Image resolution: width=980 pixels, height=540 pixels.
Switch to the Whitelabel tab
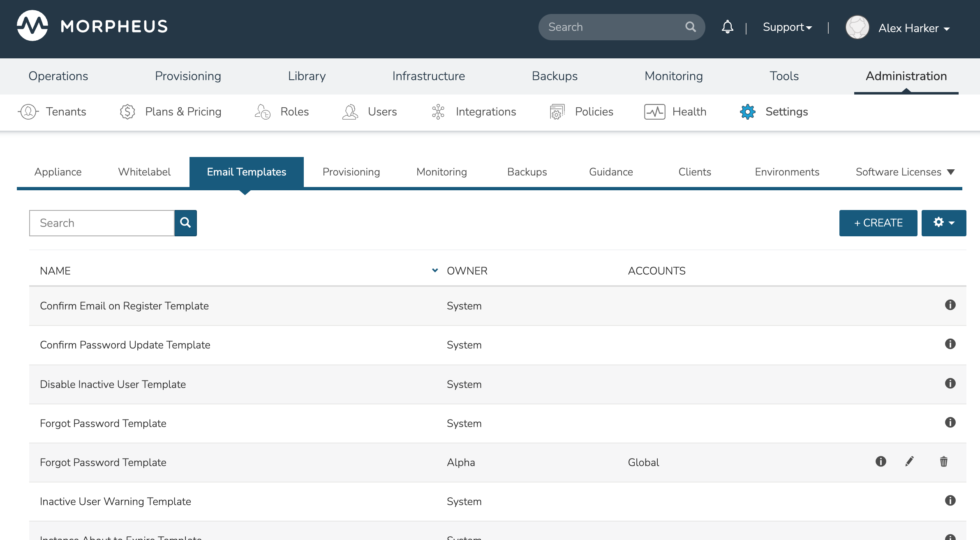(144, 172)
